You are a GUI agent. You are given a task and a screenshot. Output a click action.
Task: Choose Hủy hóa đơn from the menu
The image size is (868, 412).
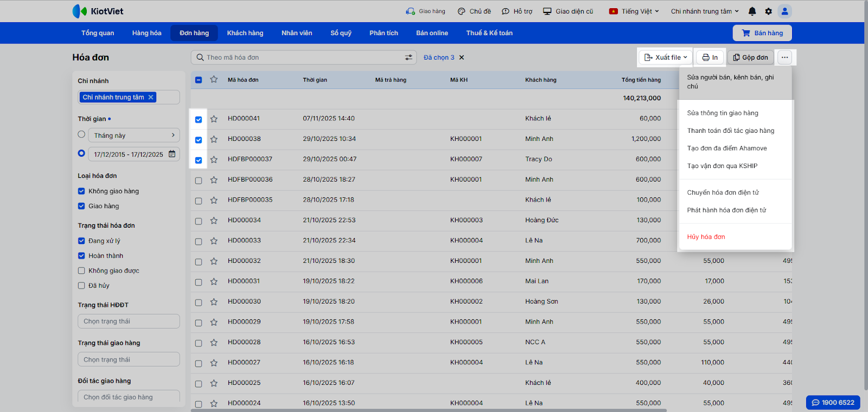point(706,237)
